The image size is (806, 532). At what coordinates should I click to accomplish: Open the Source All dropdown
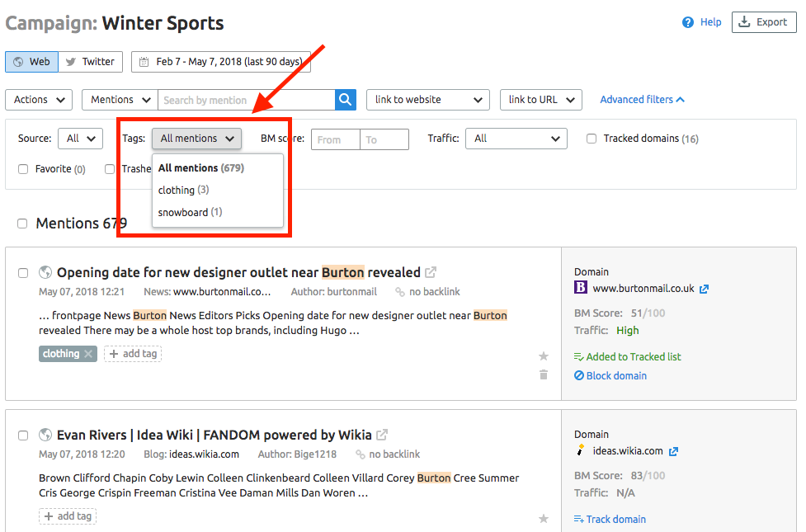tap(81, 139)
